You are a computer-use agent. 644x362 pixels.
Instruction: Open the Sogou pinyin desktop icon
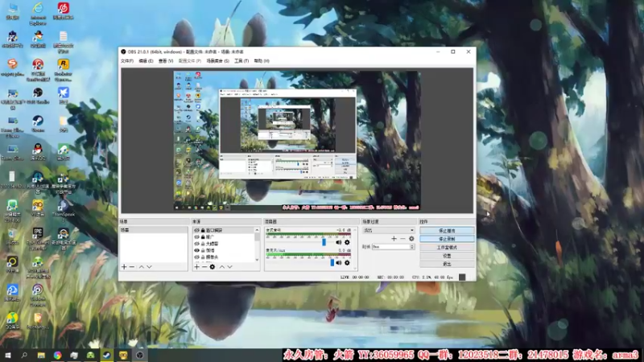pyautogui.click(x=12, y=68)
